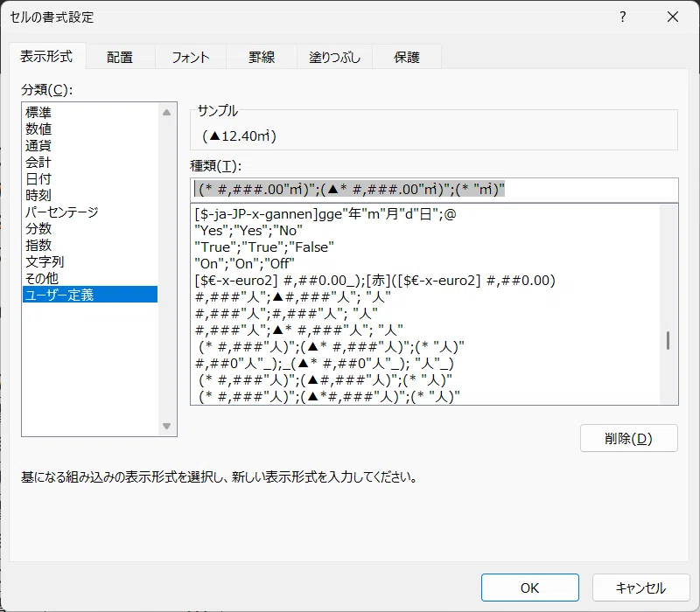This screenshot has width=700, height=612.
Task: Click the category list scroll up arrow
Action: point(167,112)
